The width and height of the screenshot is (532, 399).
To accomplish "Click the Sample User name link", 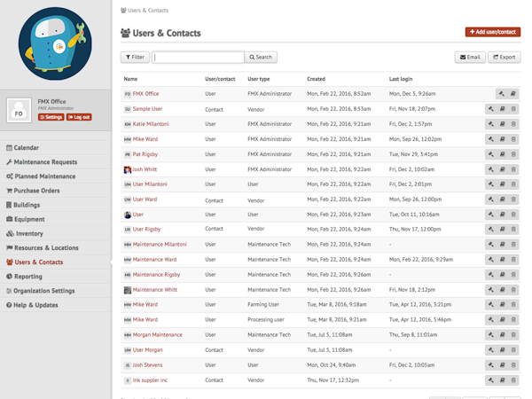I will point(147,108).
